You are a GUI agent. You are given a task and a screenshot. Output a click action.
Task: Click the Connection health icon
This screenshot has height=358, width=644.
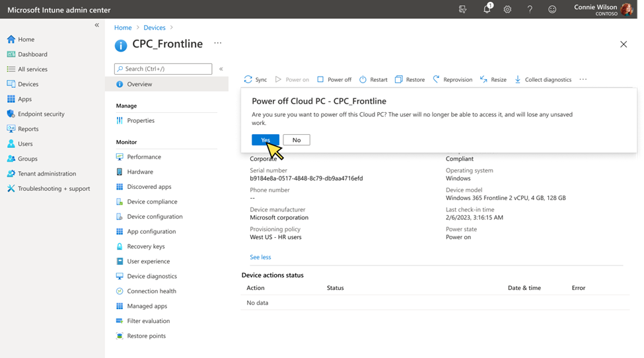coord(120,291)
